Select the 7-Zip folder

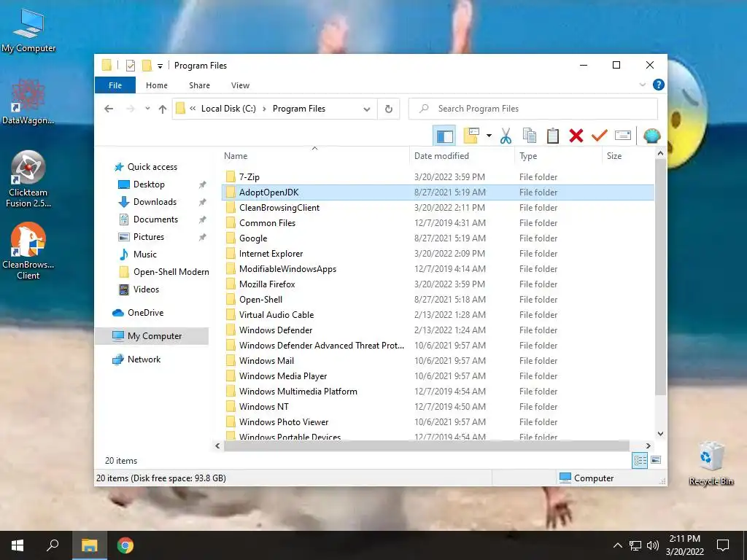coord(249,177)
